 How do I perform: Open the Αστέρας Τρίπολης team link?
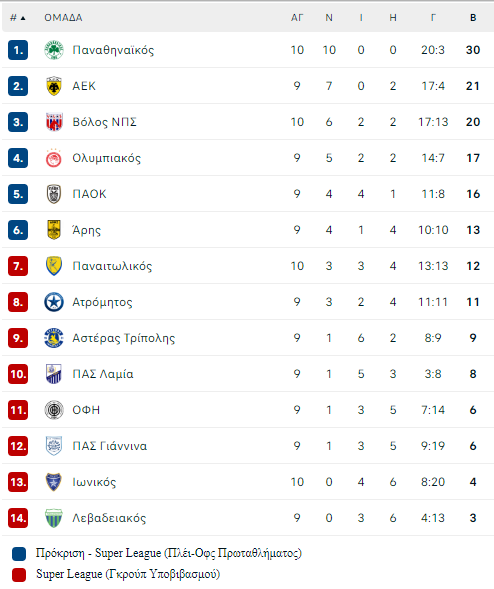tap(124, 338)
